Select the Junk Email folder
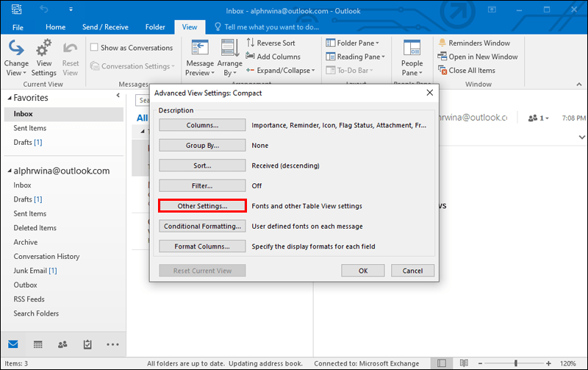588x370 pixels. pyautogui.click(x=35, y=271)
